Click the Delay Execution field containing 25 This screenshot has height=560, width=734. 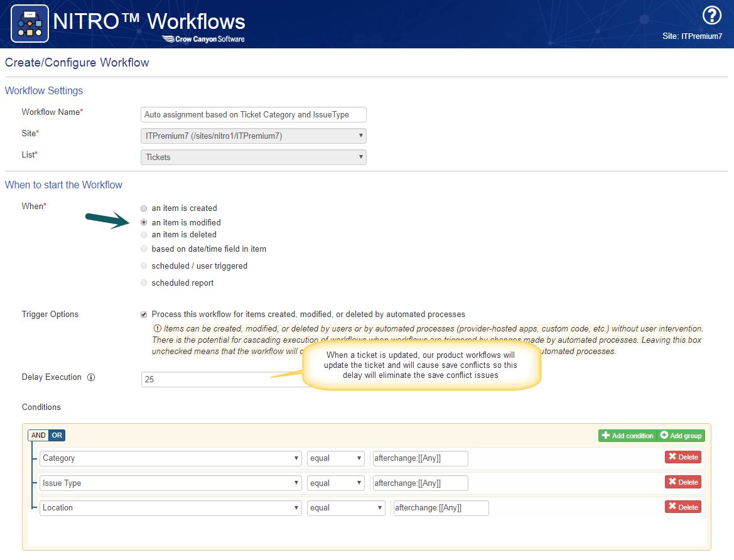(x=222, y=380)
